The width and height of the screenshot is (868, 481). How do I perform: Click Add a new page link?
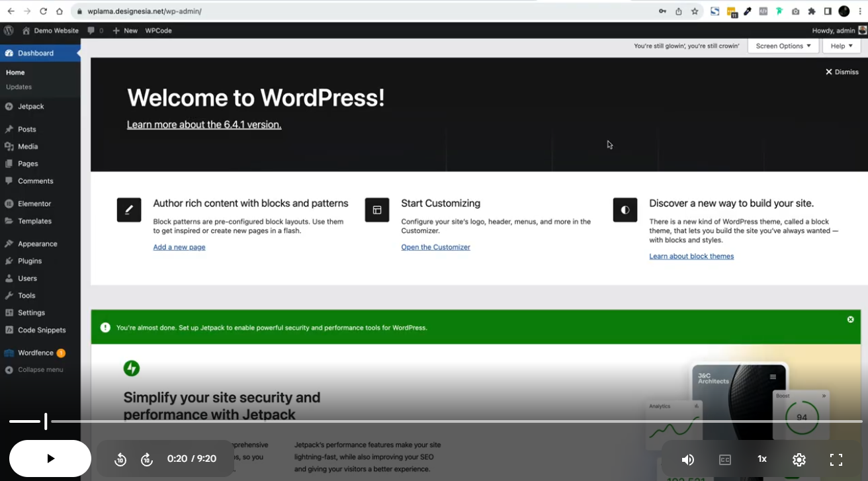click(179, 247)
